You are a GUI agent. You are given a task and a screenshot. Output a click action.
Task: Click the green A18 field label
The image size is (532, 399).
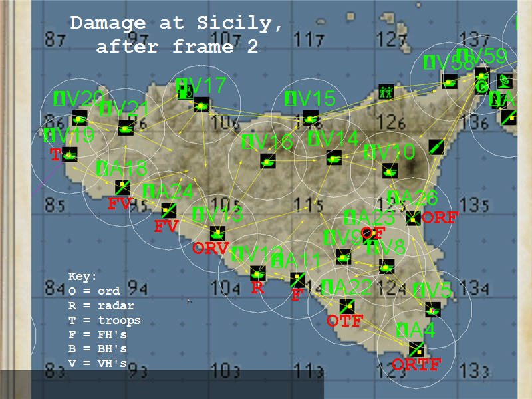point(122,168)
